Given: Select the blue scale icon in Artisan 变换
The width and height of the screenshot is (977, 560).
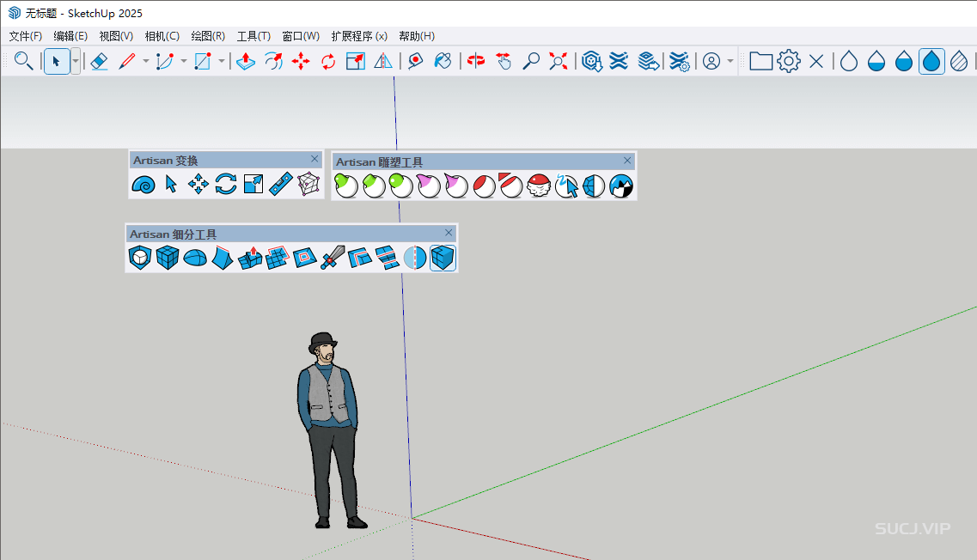Looking at the screenshot, I should point(253,185).
